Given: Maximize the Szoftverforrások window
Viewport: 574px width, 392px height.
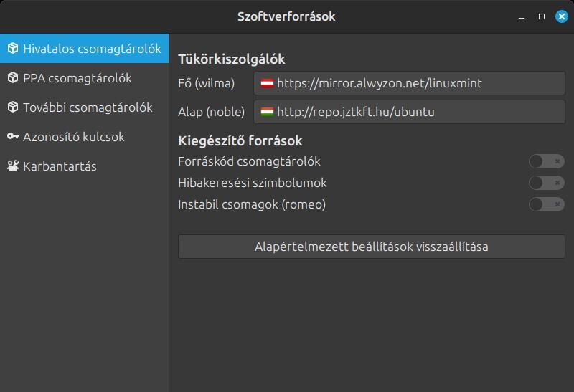Looking at the screenshot, I should pyautogui.click(x=542, y=16).
